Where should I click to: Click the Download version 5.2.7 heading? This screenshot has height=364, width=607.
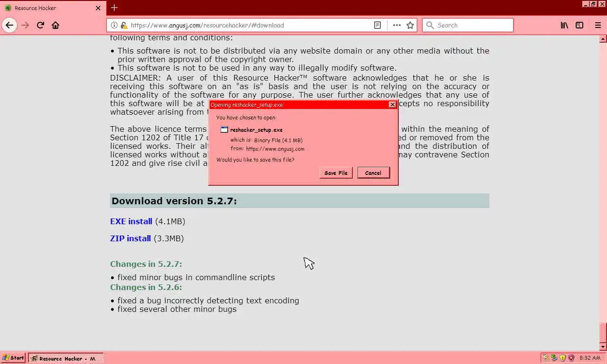pos(174,201)
